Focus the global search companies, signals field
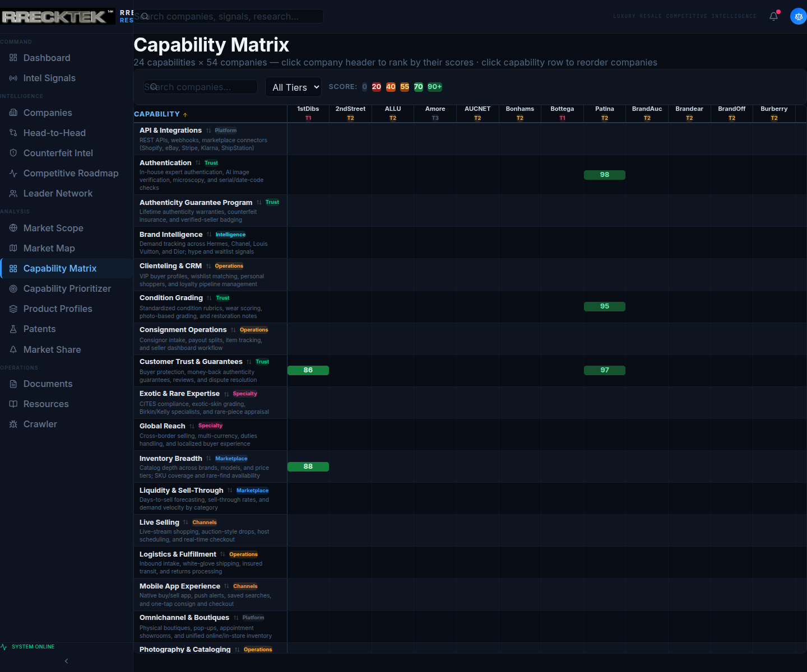 point(229,16)
